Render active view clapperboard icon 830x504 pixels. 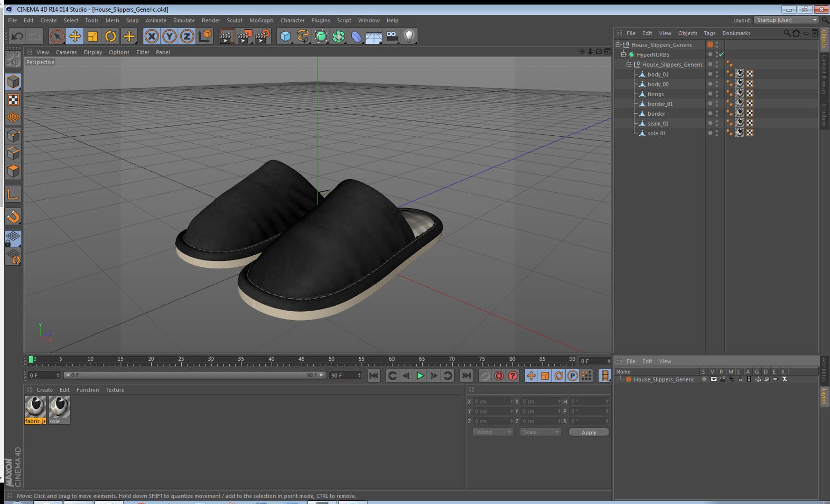pyautogui.click(x=227, y=36)
